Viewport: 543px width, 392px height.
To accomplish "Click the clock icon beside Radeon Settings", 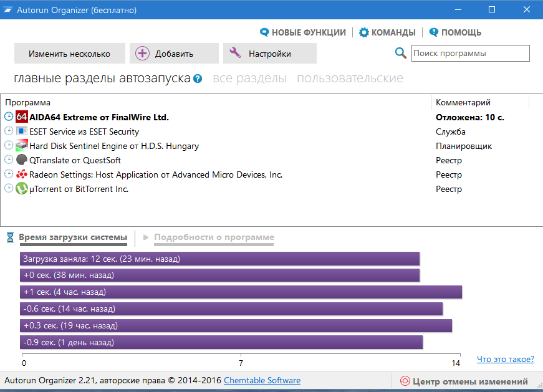I will pyautogui.click(x=9, y=174).
